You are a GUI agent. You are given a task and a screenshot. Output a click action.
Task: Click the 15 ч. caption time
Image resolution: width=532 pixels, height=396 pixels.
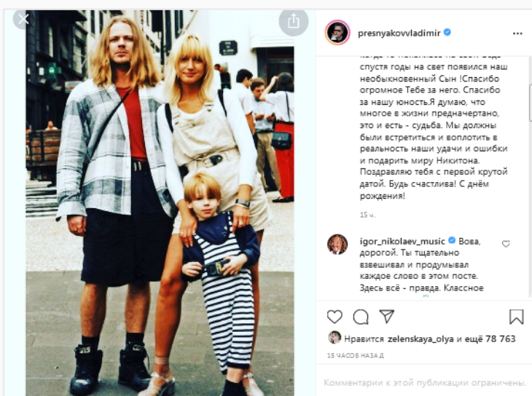click(x=367, y=215)
